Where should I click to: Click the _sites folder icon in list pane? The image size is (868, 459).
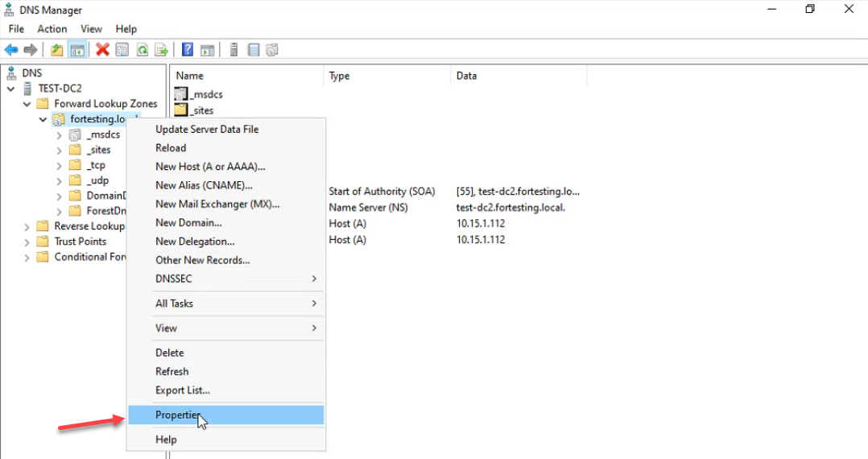[181, 110]
